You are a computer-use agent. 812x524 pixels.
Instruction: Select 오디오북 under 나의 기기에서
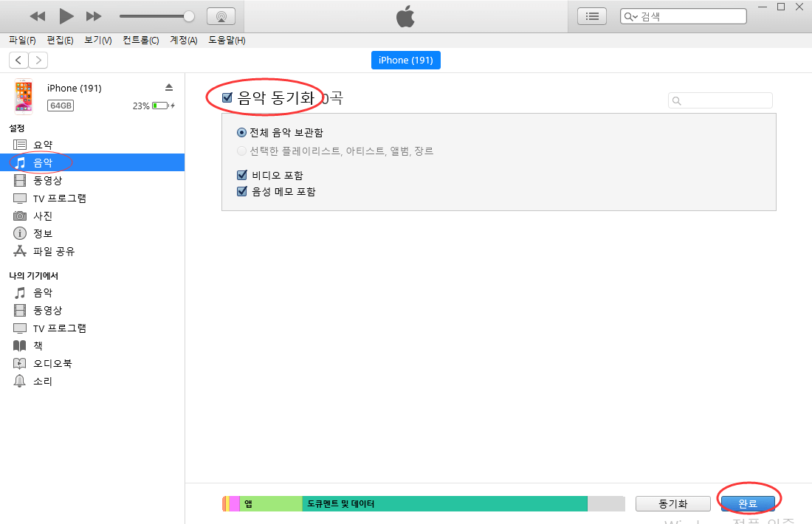point(47,362)
